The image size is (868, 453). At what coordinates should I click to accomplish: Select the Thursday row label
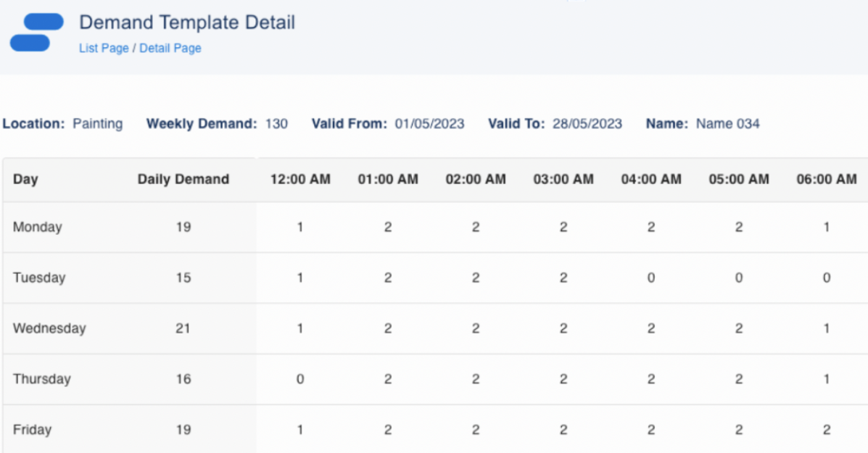point(41,379)
